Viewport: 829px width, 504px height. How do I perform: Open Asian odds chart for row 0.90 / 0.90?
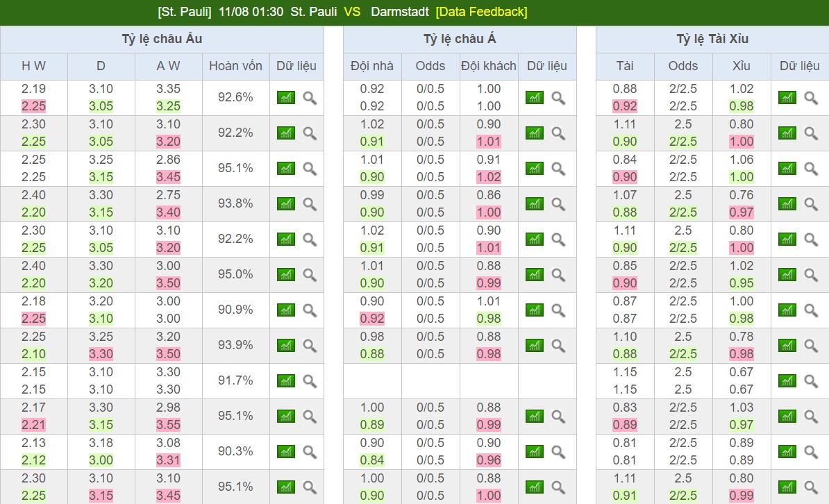[x=535, y=452]
